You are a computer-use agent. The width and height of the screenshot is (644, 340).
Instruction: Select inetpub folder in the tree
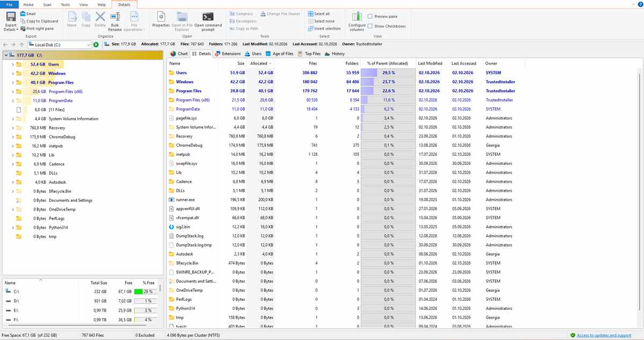click(56, 146)
